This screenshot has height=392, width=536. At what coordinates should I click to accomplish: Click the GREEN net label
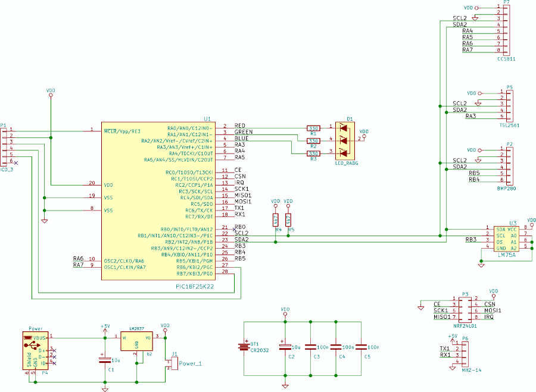pos(244,132)
